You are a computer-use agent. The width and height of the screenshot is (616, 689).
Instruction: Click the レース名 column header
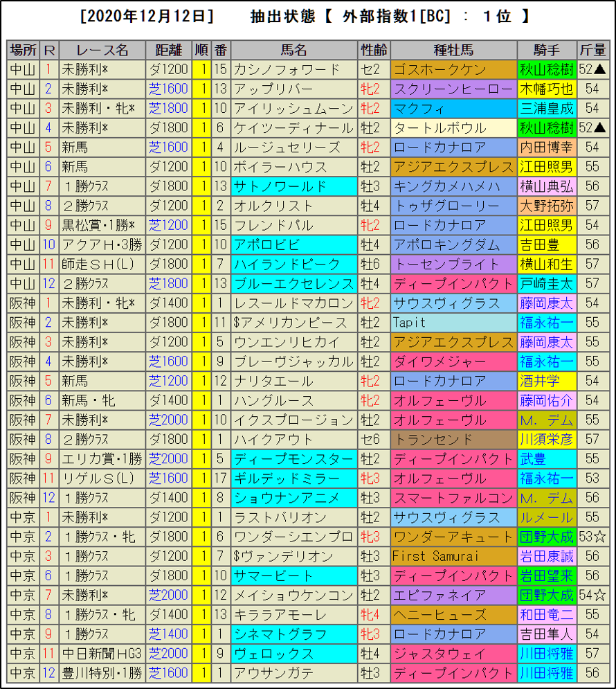[102, 51]
